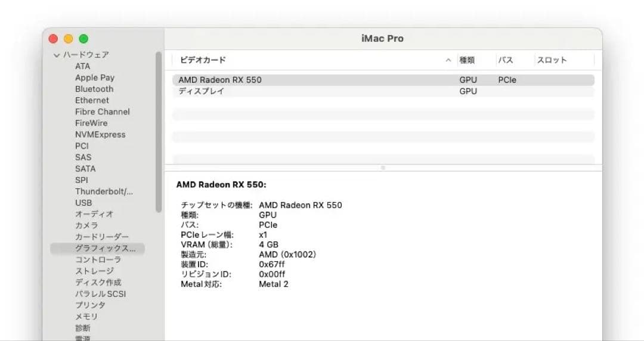This screenshot has height=341, width=644.
Task: Click the split-pane divider handle dot
Action: tap(383, 168)
